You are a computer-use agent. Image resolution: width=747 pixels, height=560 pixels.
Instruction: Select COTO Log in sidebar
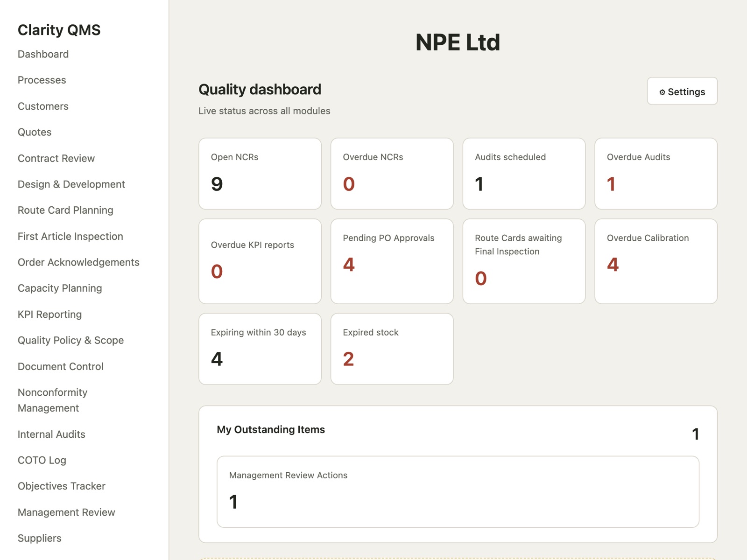coord(42,460)
